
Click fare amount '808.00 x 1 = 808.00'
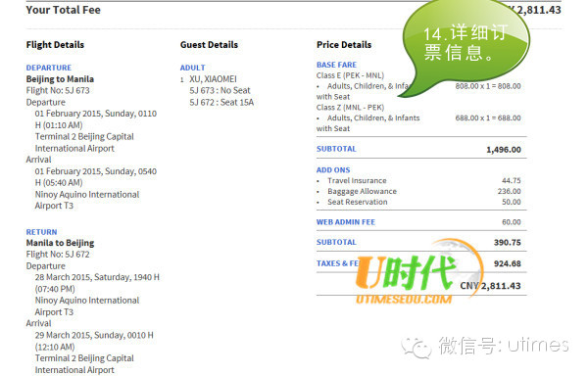click(488, 86)
